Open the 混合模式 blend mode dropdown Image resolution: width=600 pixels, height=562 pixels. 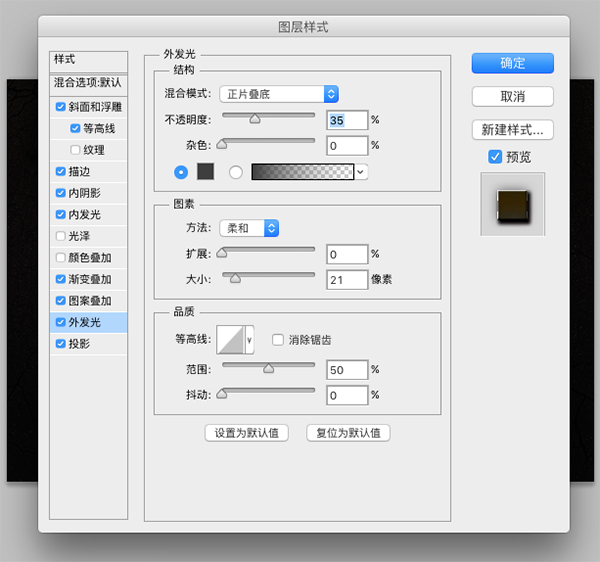pos(279,94)
